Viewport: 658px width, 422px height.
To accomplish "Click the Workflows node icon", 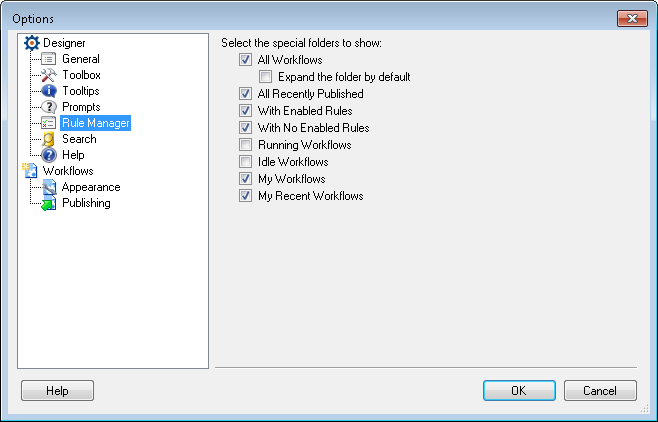I will point(30,171).
